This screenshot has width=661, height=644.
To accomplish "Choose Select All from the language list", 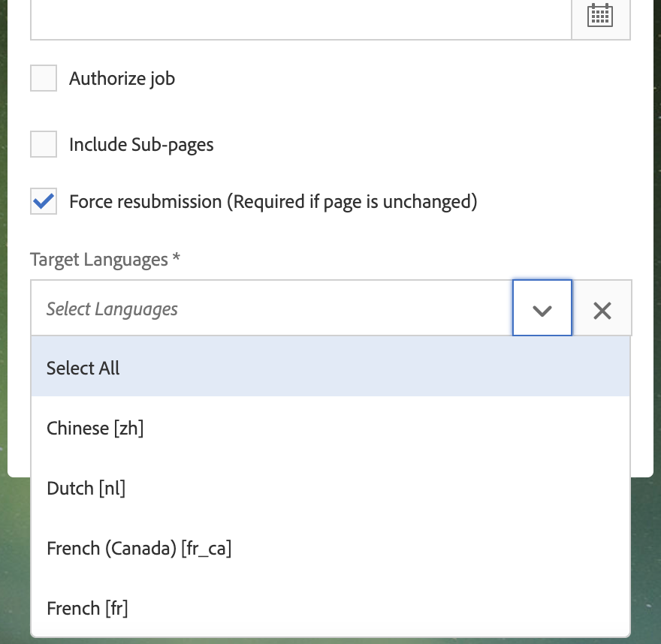I will tap(83, 368).
